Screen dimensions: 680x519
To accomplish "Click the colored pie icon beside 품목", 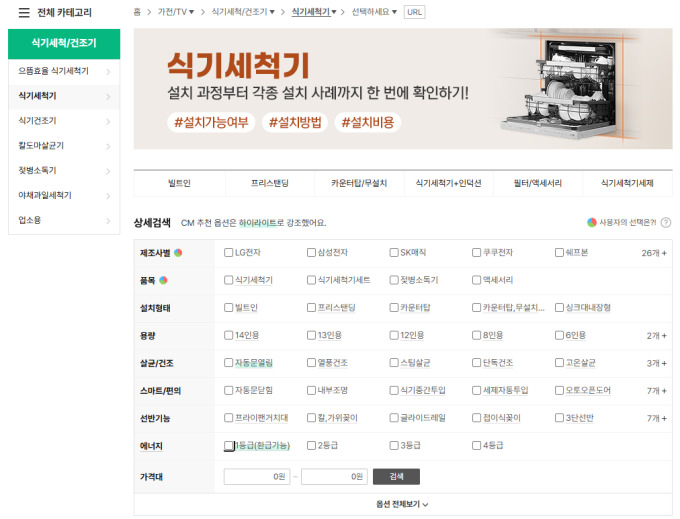I will tap(164, 280).
